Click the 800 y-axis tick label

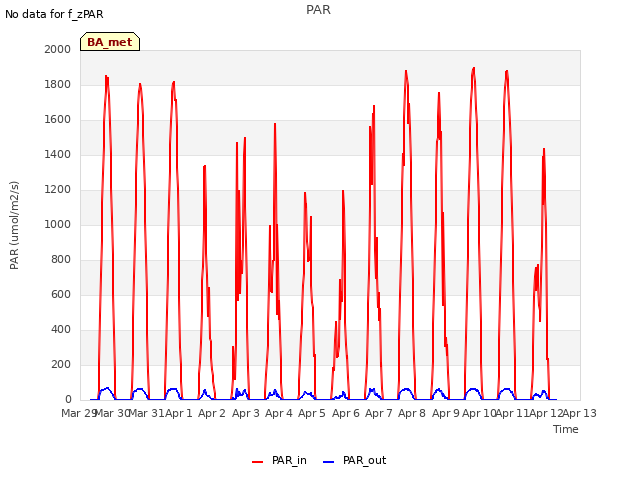(x=61, y=260)
